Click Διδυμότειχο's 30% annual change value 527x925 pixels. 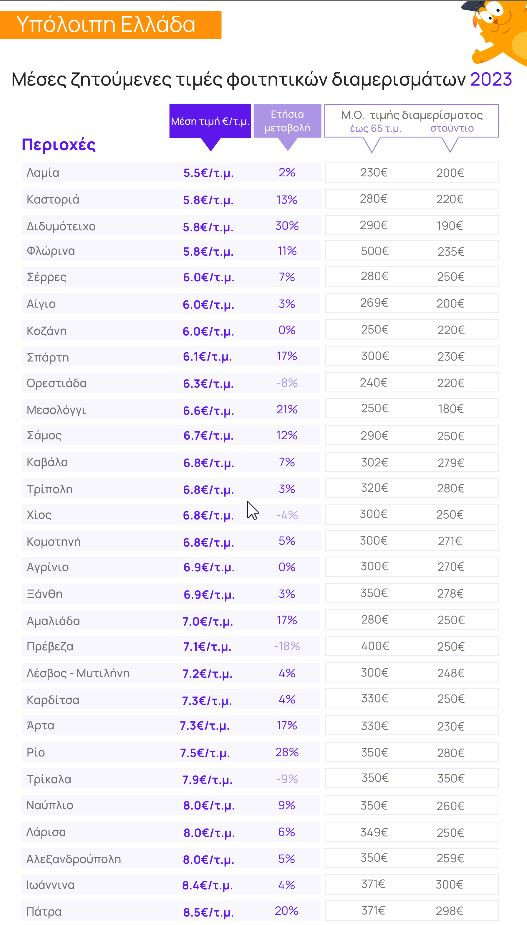click(287, 226)
